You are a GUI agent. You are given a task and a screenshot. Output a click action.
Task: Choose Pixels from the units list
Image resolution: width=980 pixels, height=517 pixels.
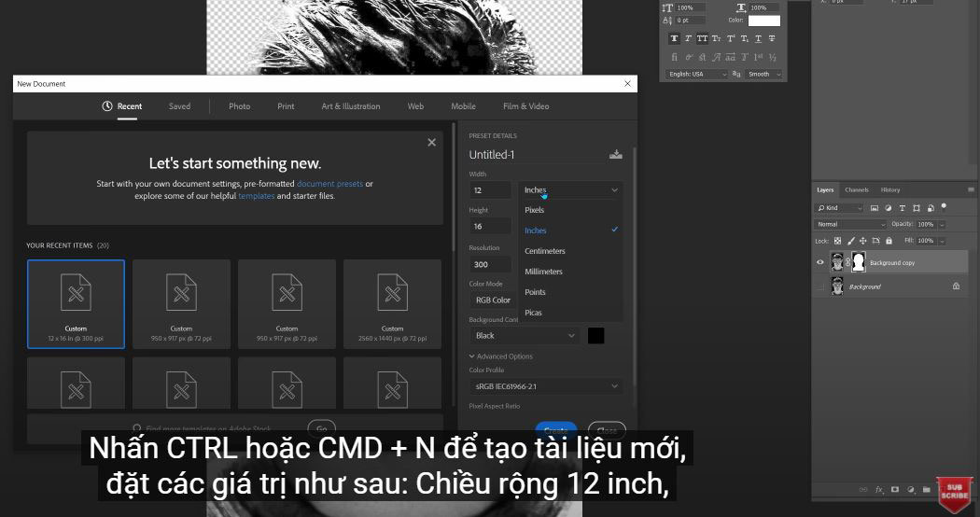coord(534,210)
